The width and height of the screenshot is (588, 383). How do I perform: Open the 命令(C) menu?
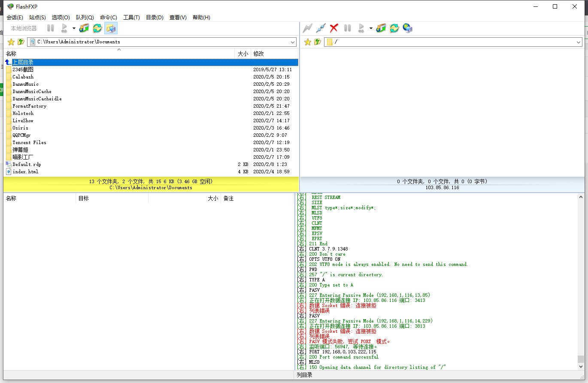pos(108,18)
